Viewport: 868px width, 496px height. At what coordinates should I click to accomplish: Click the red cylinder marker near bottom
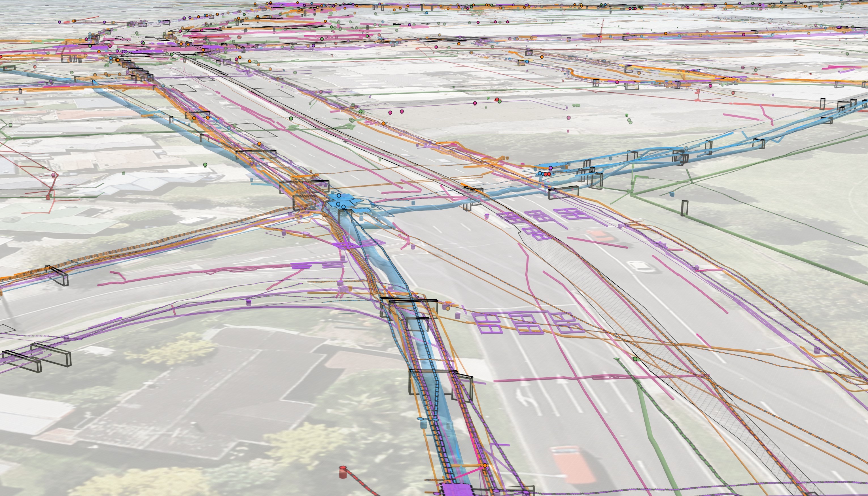[343, 472]
